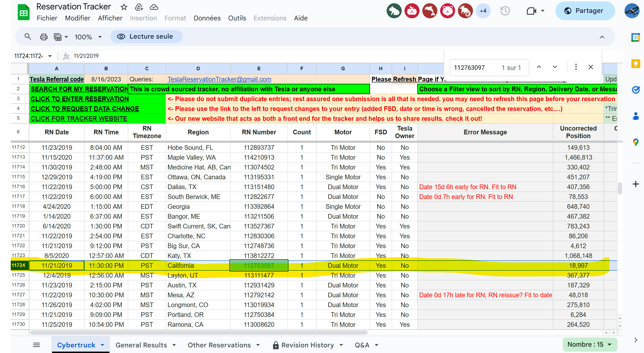Star the Reservation Tracker document
The height and width of the screenshot is (353, 644).
tap(124, 7)
